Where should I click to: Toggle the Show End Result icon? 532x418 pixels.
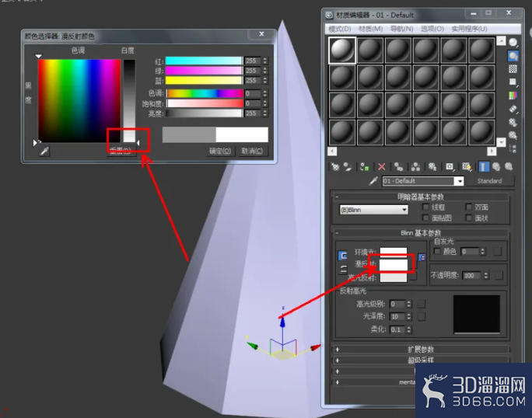484,167
